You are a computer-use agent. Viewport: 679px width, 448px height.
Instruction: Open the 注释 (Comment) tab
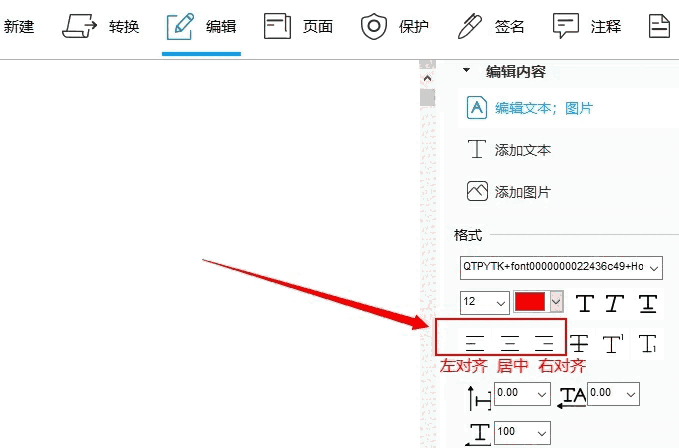pyautogui.click(x=587, y=26)
